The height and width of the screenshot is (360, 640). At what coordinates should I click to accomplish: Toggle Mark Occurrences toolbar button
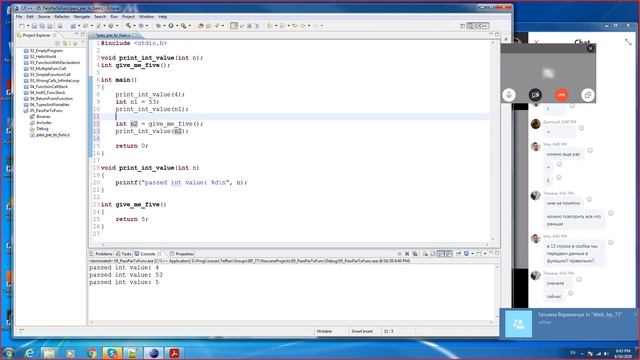pos(234,26)
